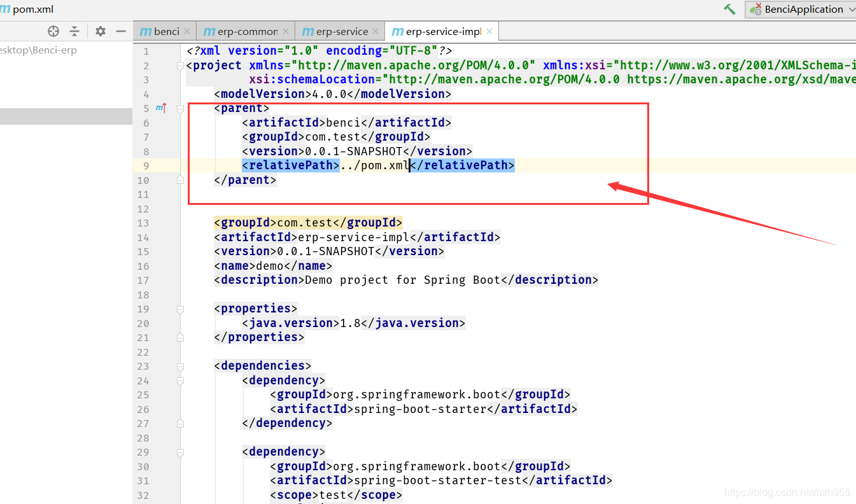The height and width of the screenshot is (504, 856).
Task: Click the spring-boot-starter artifactId on line 26
Action: click(x=420, y=409)
